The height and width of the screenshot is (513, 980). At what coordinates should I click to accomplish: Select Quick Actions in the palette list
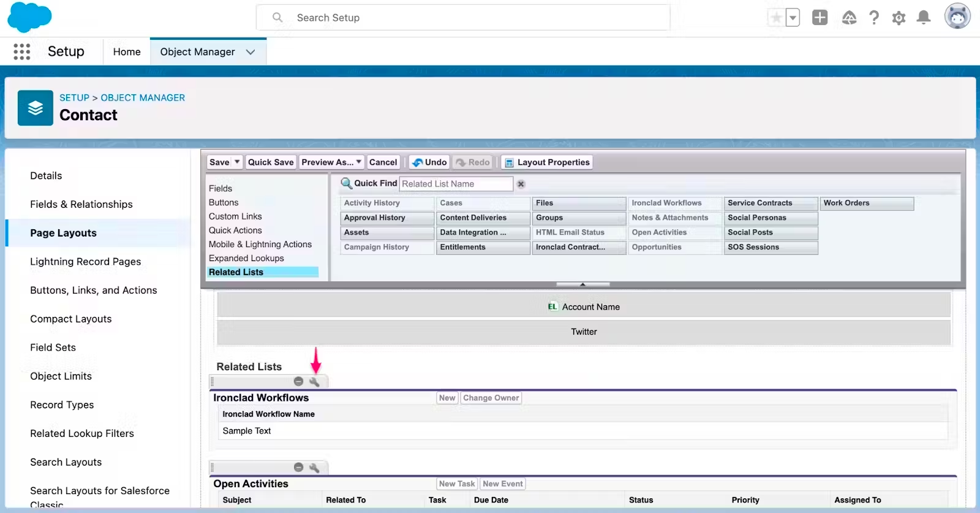click(x=235, y=231)
